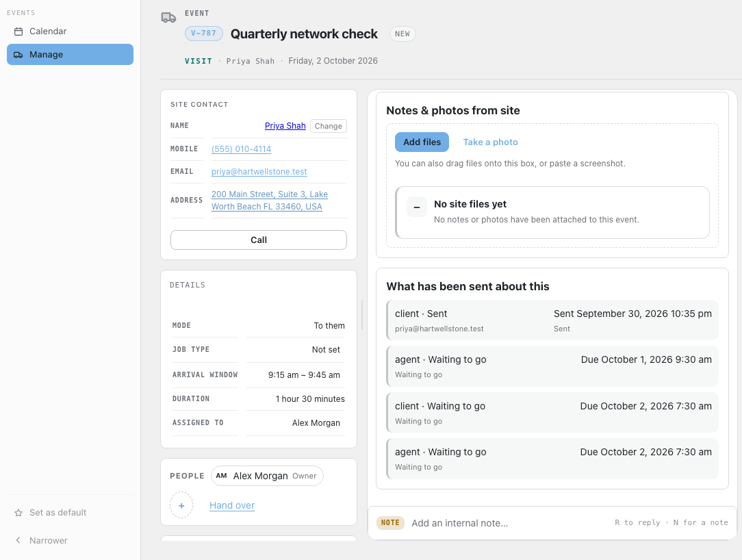Click Job type value 'Not set'
Image resolution: width=742 pixels, height=560 pixels.
(326, 350)
